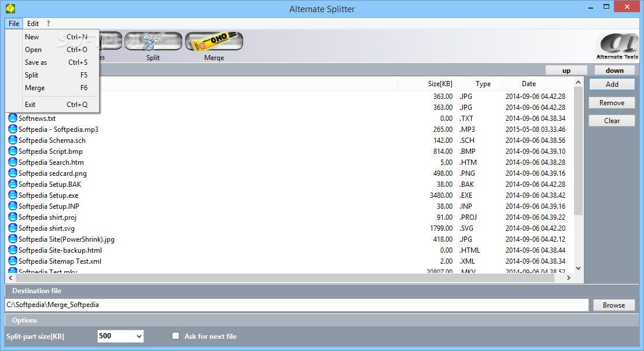The height and width of the screenshot is (351, 644).
Task: Click file icon next to Softpedia - Softpedia.mp3
Action: pyautogui.click(x=13, y=130)
